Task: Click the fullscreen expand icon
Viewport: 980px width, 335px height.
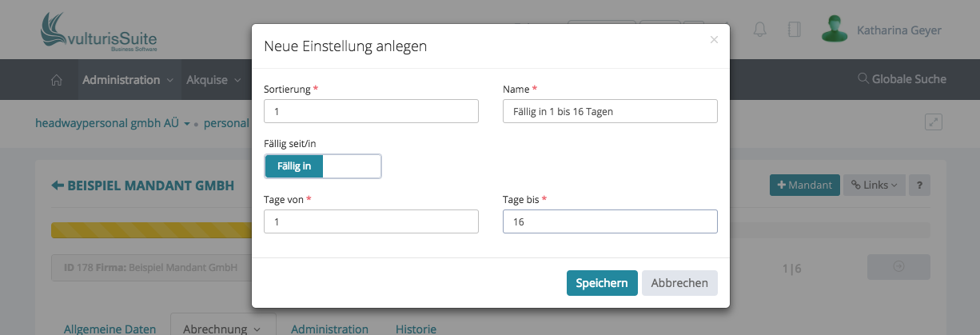Action: (933, 122)
